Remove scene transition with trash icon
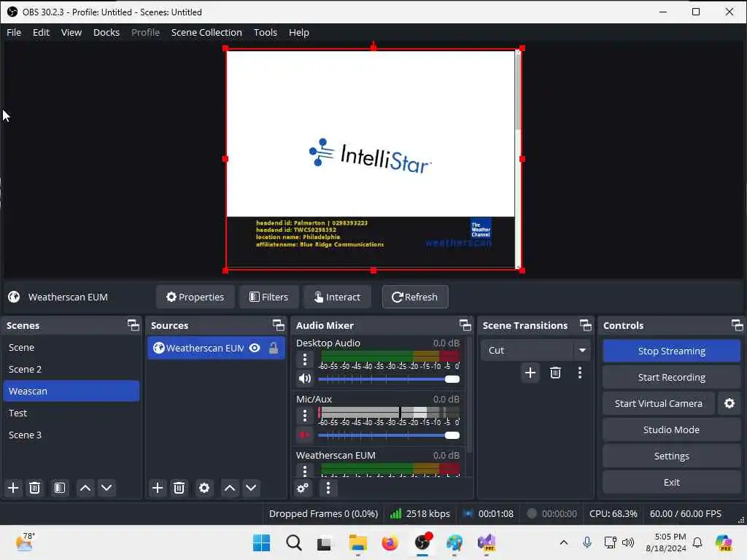Viewport: 747px width, 560px height. tap(555, 373)
